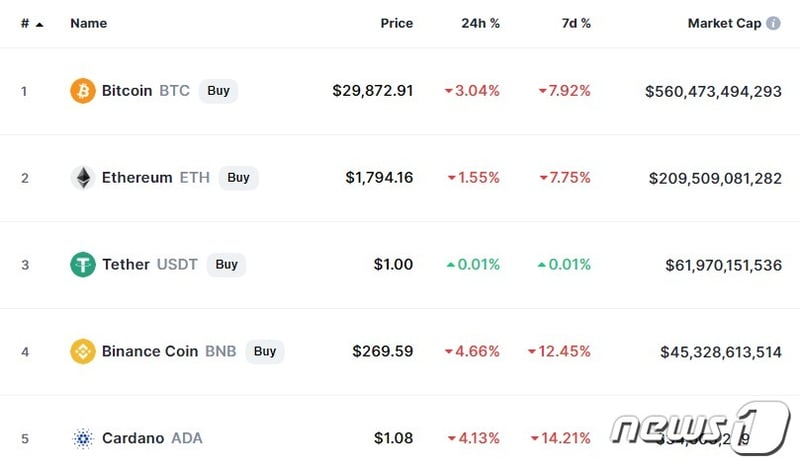The width and height of the screenshot is (800, 467).
Task: Open the Ethereum coin page link
Action: [x=137, y=178]
